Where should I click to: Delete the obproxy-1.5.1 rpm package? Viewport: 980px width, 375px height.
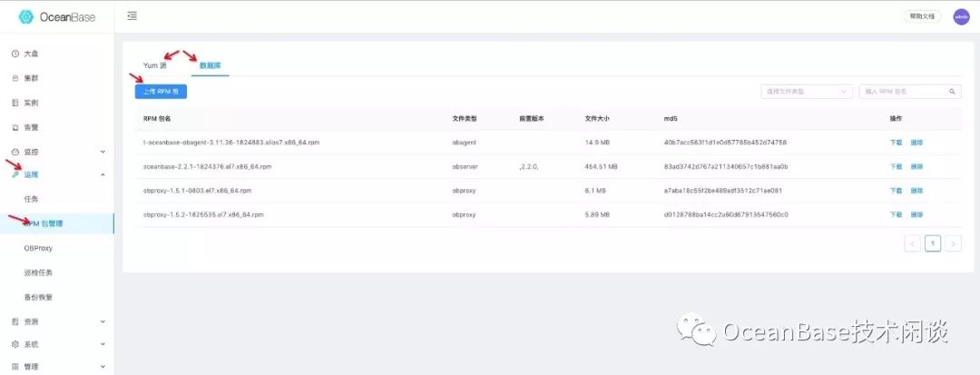point(916,191)
